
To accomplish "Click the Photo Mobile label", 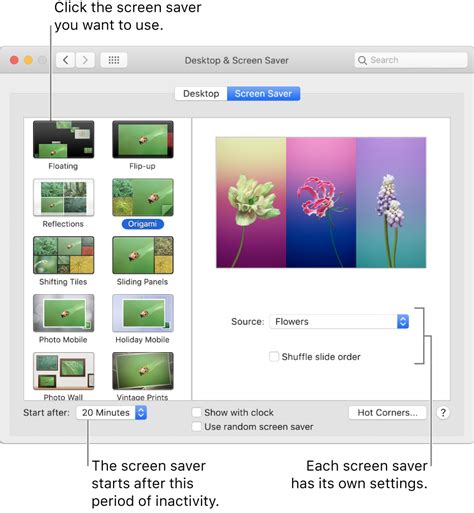I will click(63, 340).
